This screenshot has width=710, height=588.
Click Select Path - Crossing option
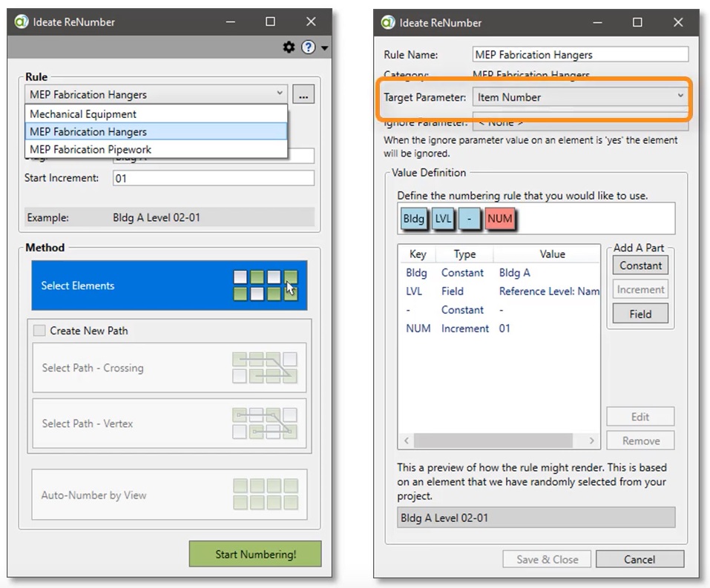tap(169, 368)
